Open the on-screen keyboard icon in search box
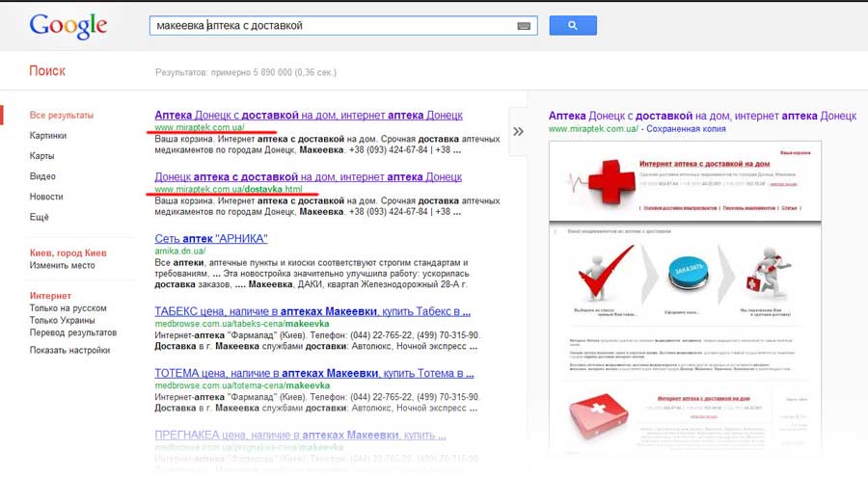This screenshot has height=504, width=868. (524, 26)
